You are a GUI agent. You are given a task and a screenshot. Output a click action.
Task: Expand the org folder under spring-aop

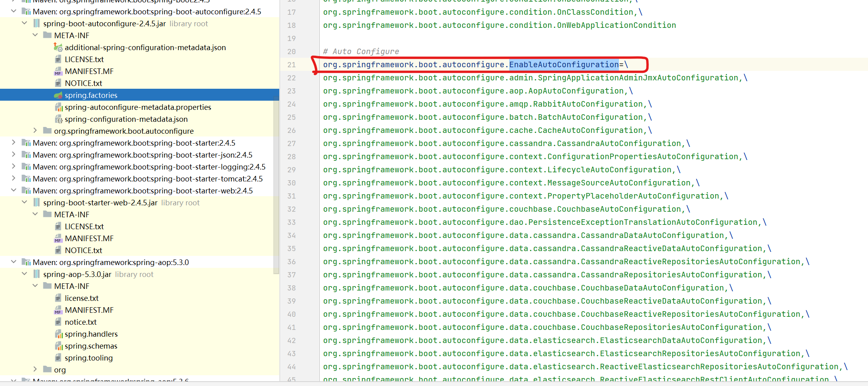(35, 369)
